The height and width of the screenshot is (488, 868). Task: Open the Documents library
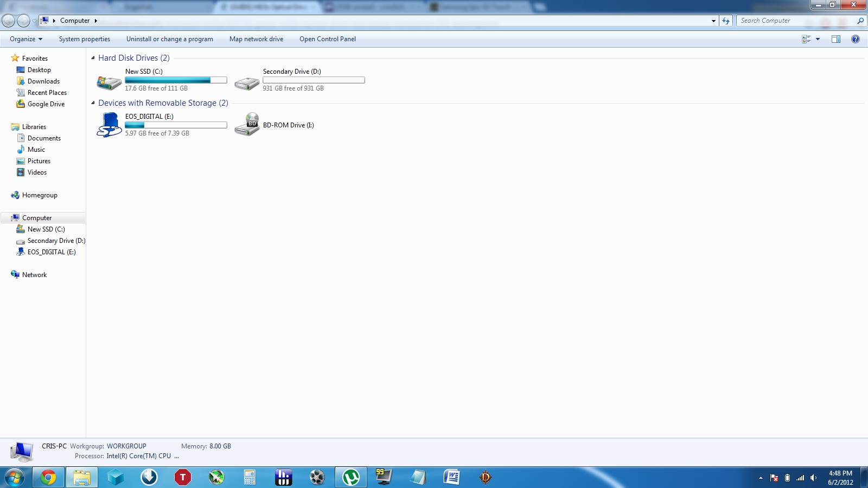coord(44,138)
